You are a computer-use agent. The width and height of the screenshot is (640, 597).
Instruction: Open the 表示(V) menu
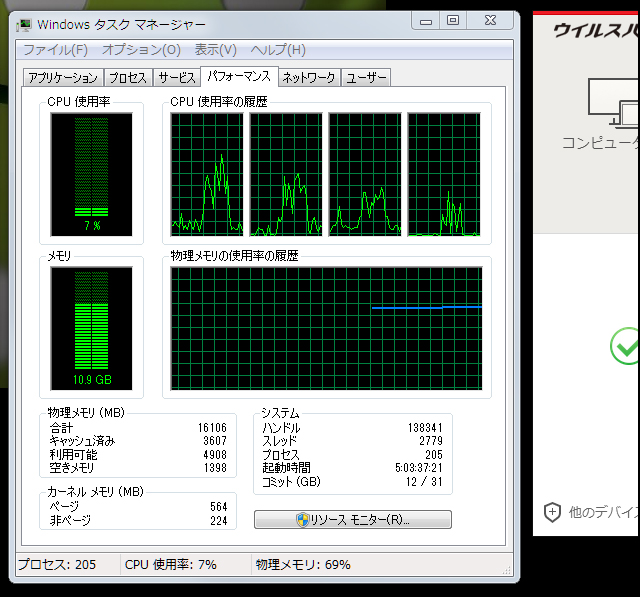pos(215,50)
